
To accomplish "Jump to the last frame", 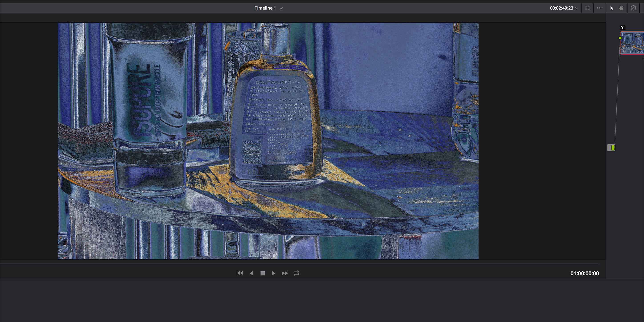I will pos(285,273).
